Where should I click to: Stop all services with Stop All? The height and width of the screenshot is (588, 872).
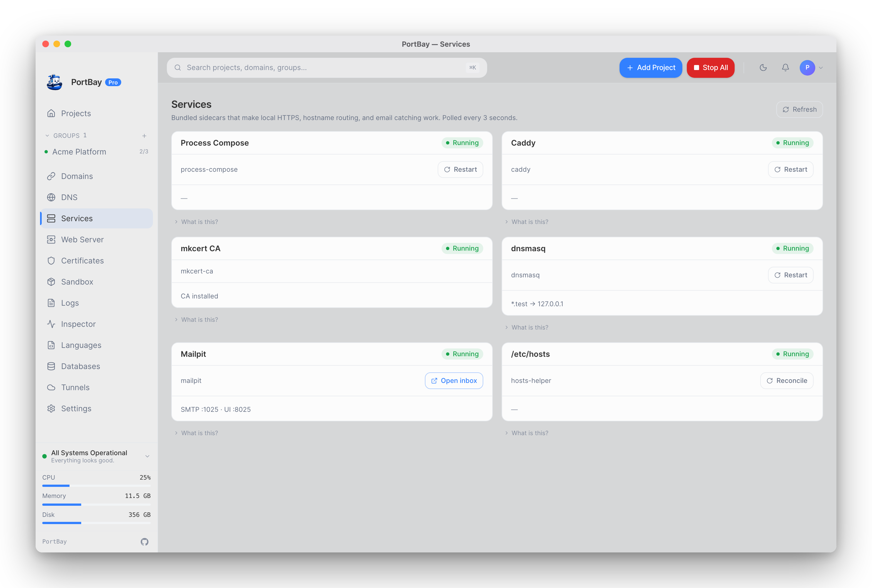711,68
